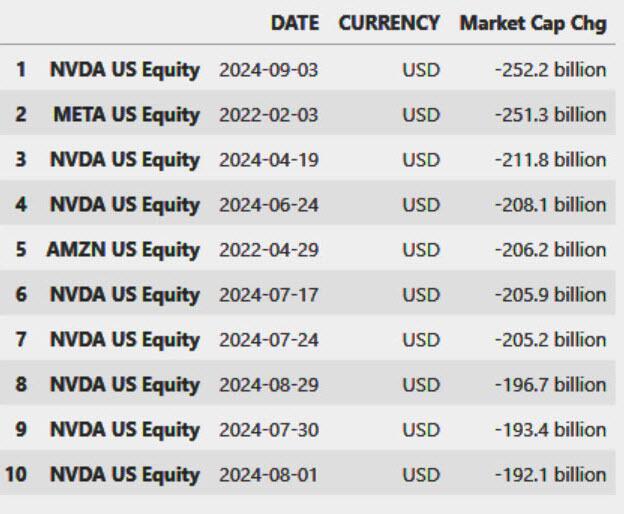Select the META US Equity row label
This screenshot has height=514, width=624.
126,115
